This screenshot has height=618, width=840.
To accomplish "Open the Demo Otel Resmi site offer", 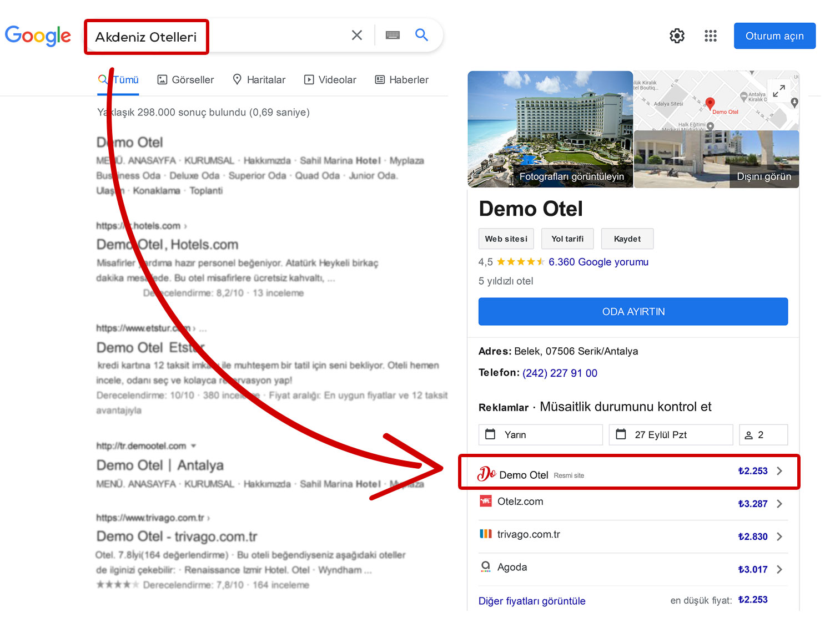I will pyautogui.click(x=629, y=472).
